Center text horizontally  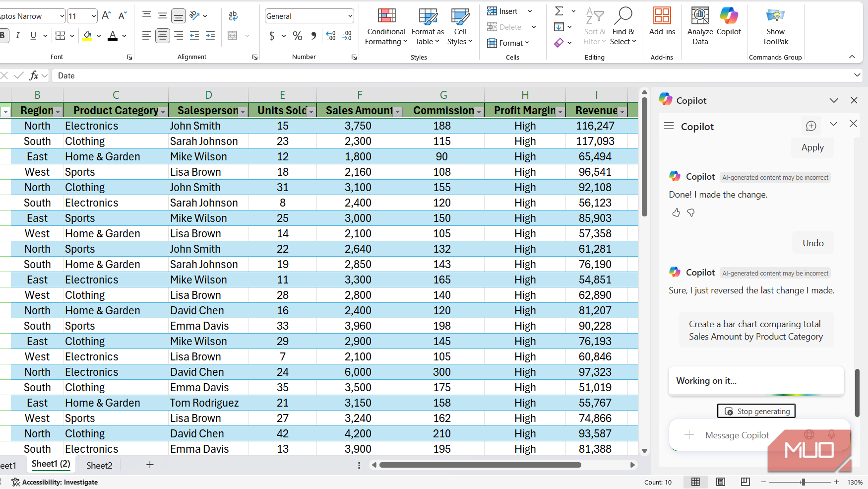163,35
